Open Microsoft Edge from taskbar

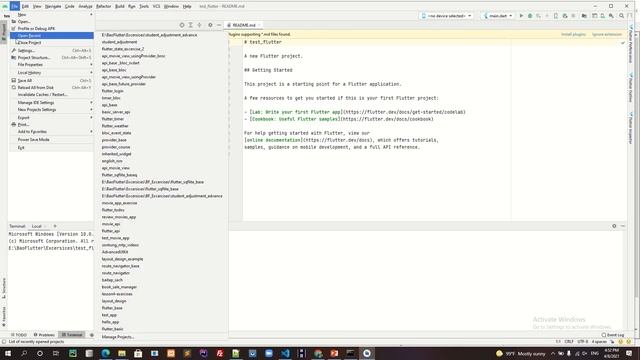(106, 353)
